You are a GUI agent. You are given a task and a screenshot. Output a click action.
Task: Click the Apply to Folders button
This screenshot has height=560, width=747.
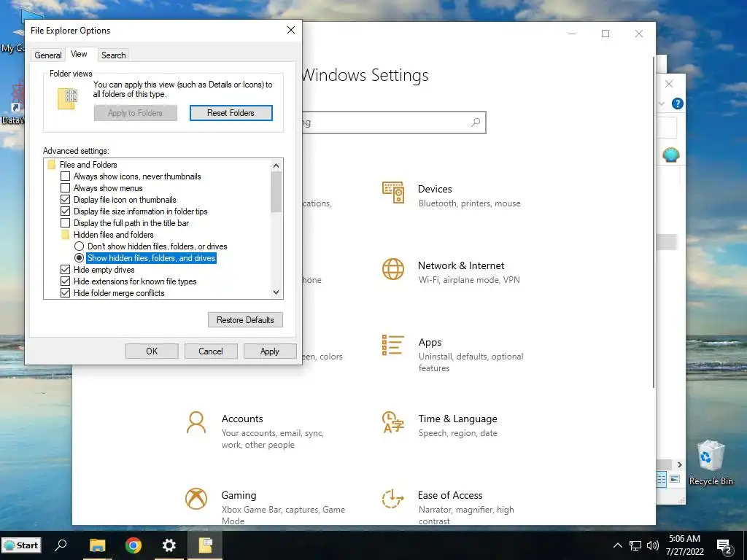(x=135, y=113)
